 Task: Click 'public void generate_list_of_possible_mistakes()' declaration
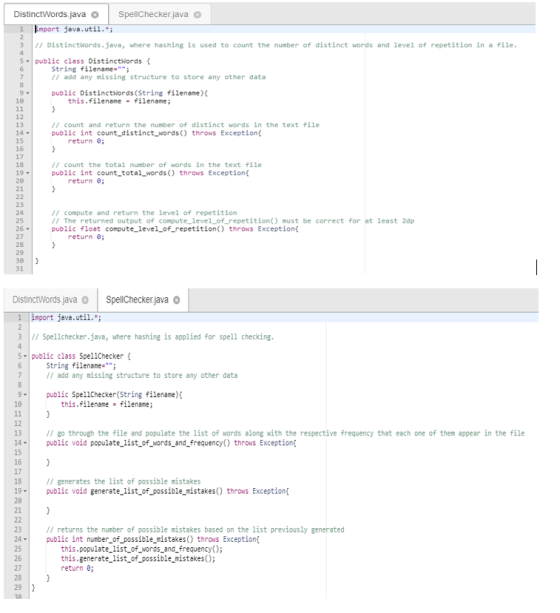(x=167, y=491)
